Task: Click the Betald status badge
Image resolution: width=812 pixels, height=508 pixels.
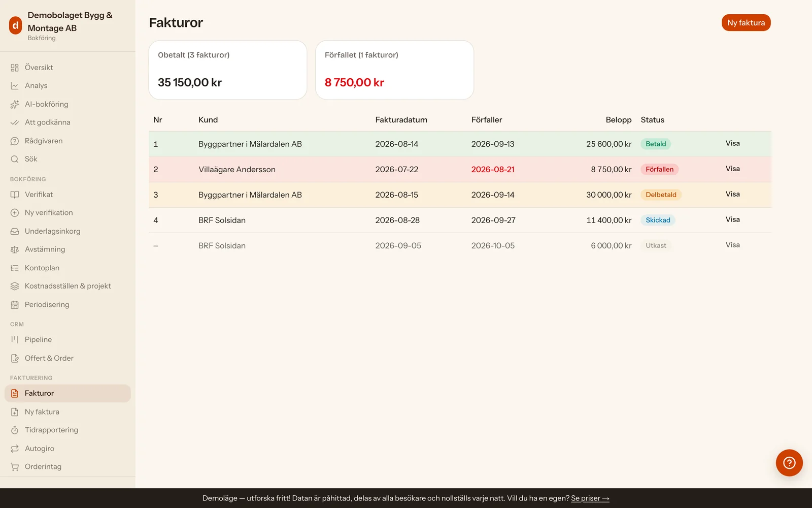Action: (x=656, y=144)
